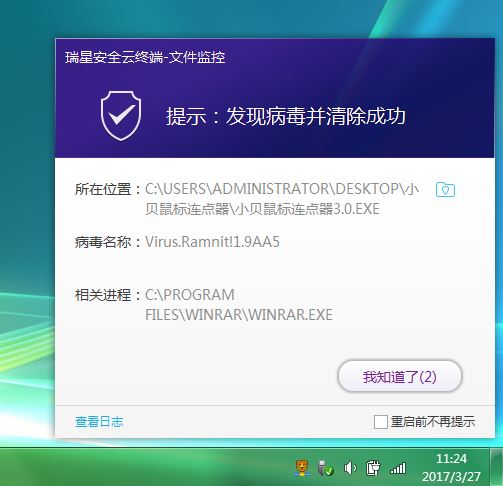Viewport: 503px width, 486px height.
Task: Open the volume speaker tray icon
Action: click(350, 468)
